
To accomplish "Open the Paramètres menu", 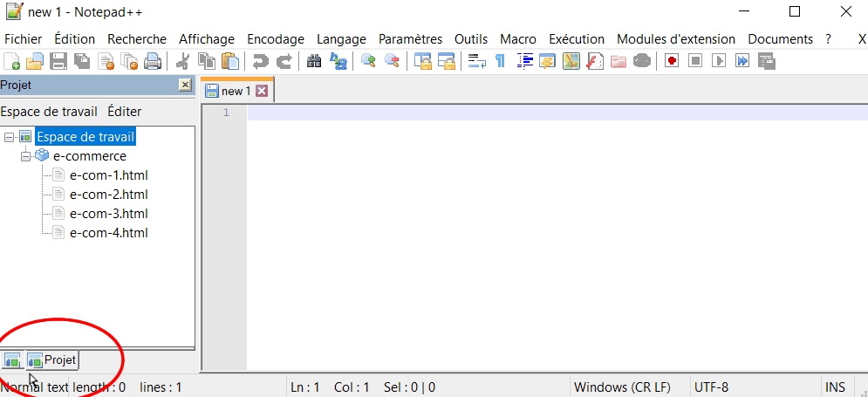I will coord(410,39).
